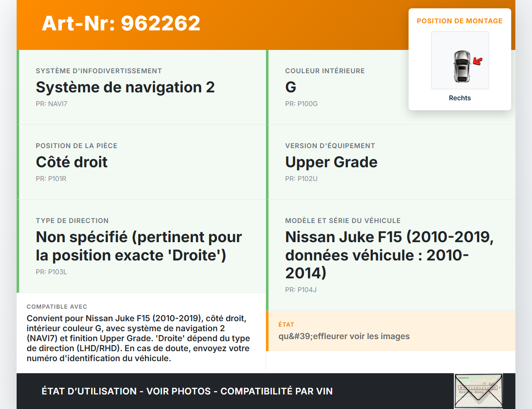Screen dimensions: 532x409
Task: Select the Rechts position indicator
Action: [x=460, y=98]
